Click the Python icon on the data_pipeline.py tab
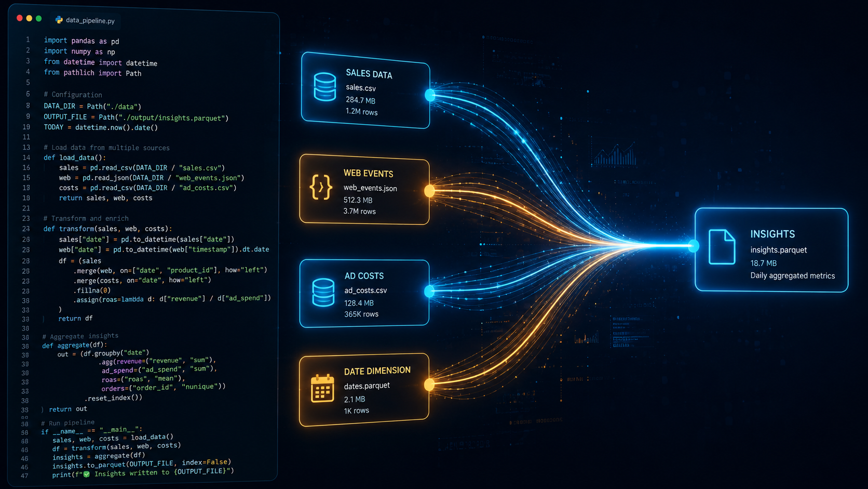 (59, 20)
